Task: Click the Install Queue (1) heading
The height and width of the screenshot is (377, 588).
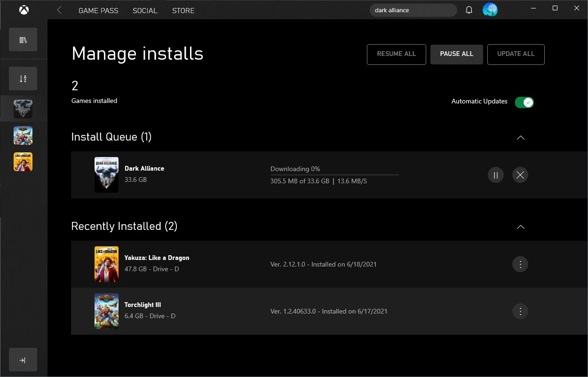Action: coord(111,137)
